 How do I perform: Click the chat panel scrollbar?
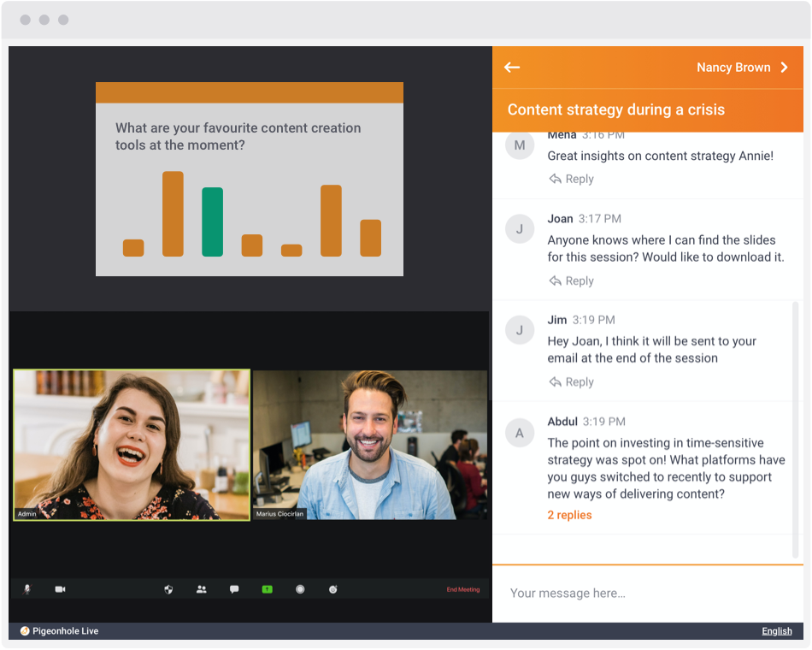tap(796, 430)
